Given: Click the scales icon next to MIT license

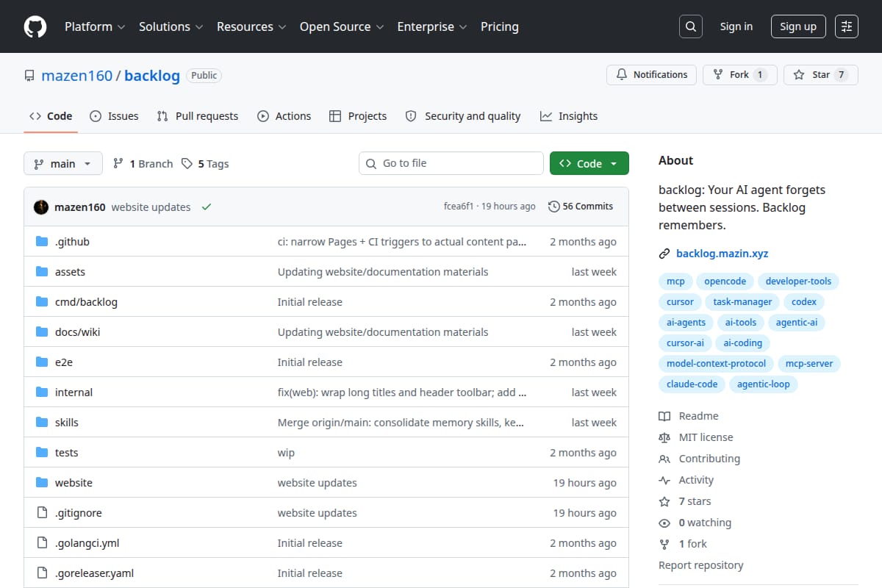Looking at the screenshot, I should [x=664, y=437].
